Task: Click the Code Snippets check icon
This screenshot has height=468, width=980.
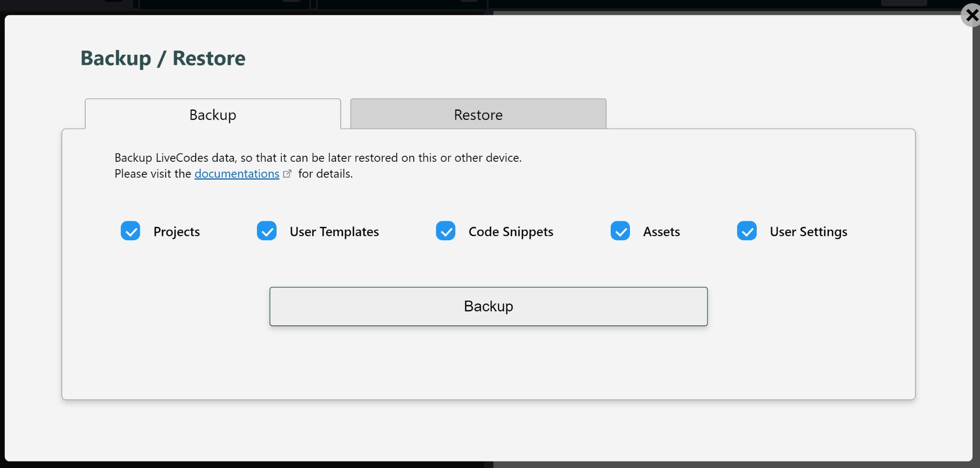Action: [446, 230]
